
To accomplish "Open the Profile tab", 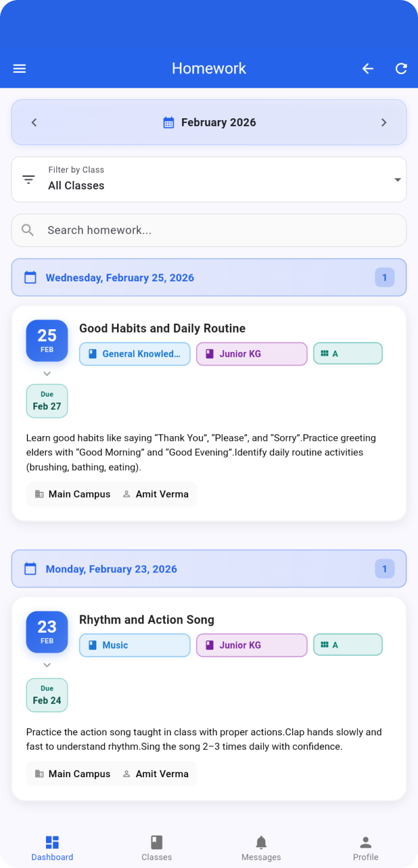I will [x=365, y=848].
